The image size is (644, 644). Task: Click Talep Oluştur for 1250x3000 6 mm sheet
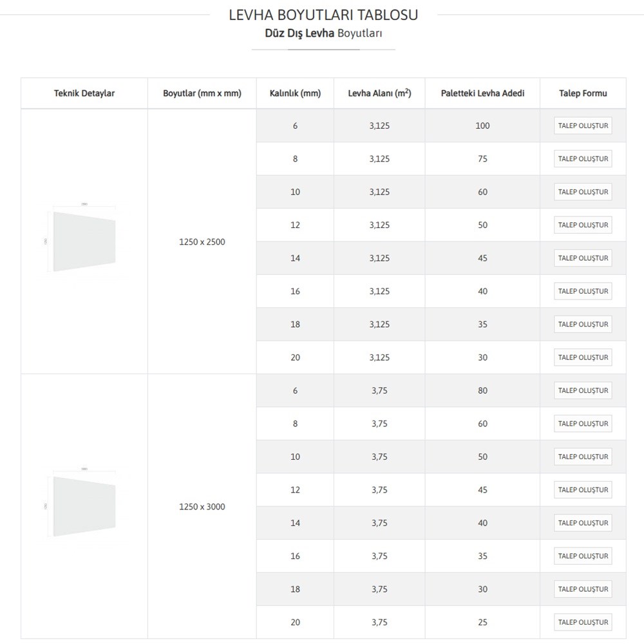pos(583,391)
